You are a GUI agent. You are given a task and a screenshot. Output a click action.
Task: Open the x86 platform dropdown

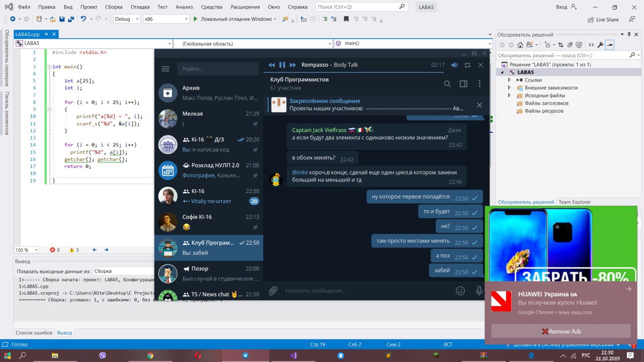pos(166,19)
